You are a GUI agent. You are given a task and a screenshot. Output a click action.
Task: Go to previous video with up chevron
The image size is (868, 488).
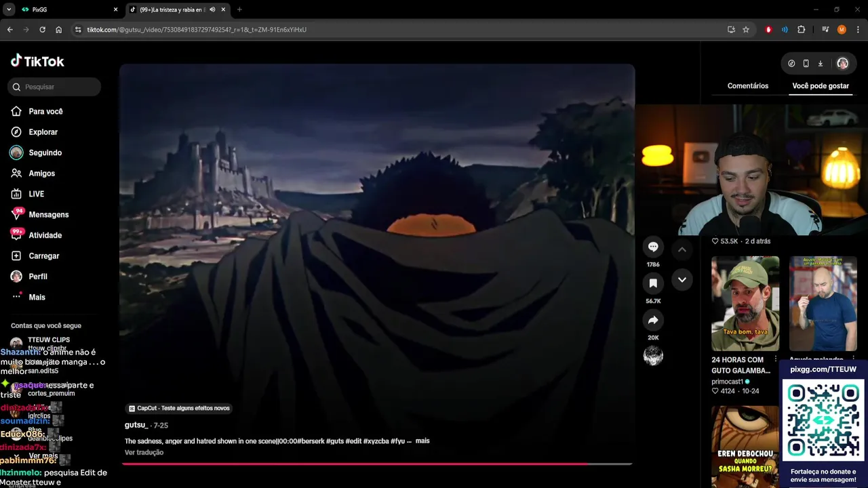click(x=682, y=249)
